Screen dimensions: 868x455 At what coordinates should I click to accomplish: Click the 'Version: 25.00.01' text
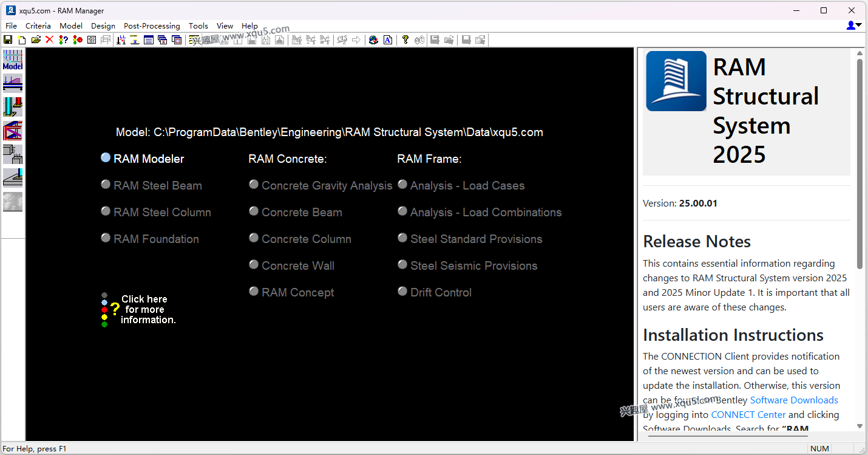click(x=680, y=203)
